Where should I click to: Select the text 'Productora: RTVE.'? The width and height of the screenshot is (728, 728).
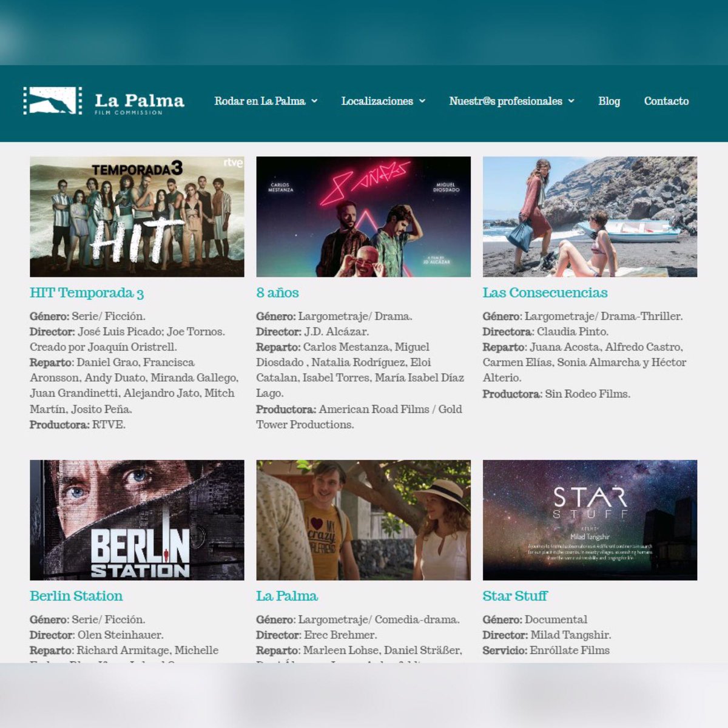[78, 425]
